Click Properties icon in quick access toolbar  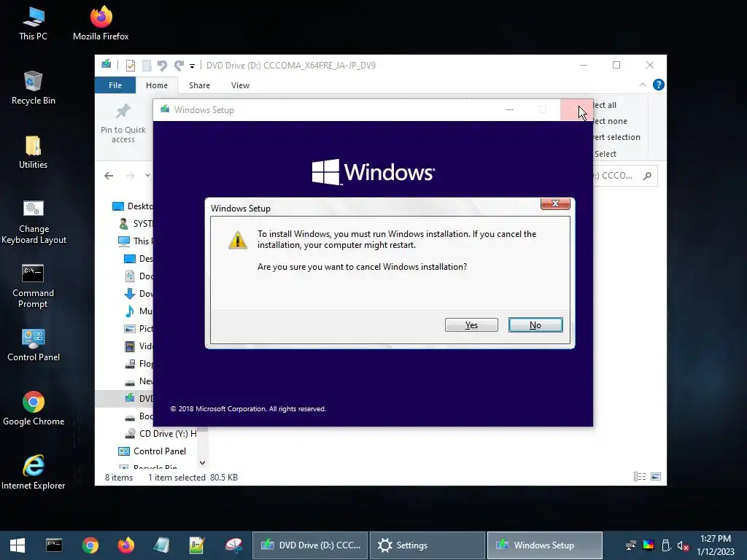click(130, 65)
